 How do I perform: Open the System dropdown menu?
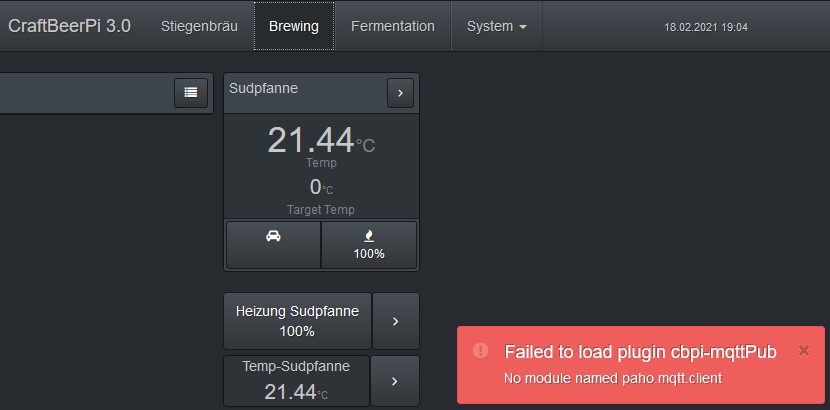(x=496, y=26)
